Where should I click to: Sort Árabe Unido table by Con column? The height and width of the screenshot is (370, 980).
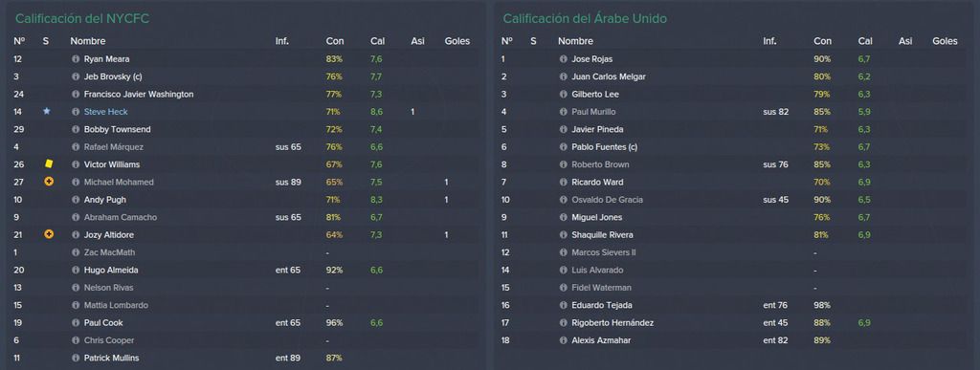(x=822, y=41)
